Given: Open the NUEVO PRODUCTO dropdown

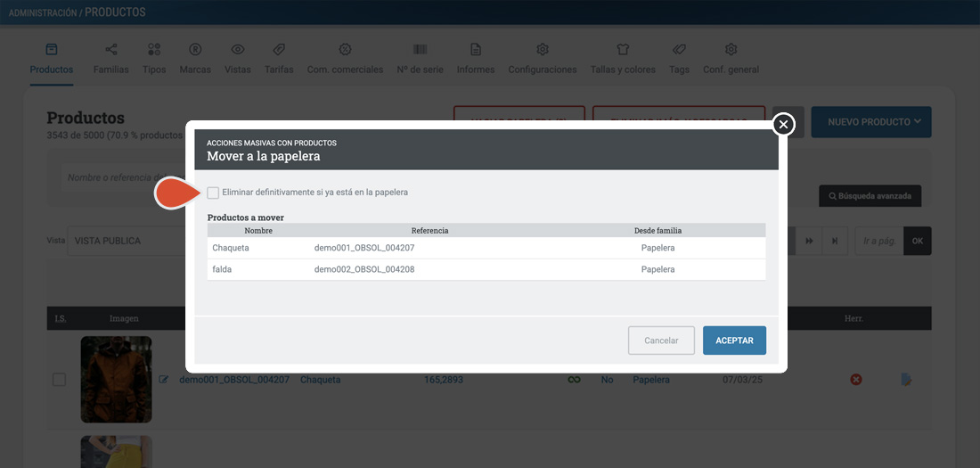Looking at the screenshot, I should (x=871, y=122).
